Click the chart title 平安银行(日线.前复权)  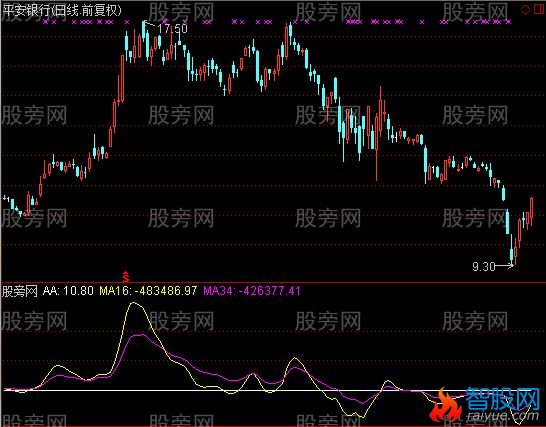pos(62,10)
